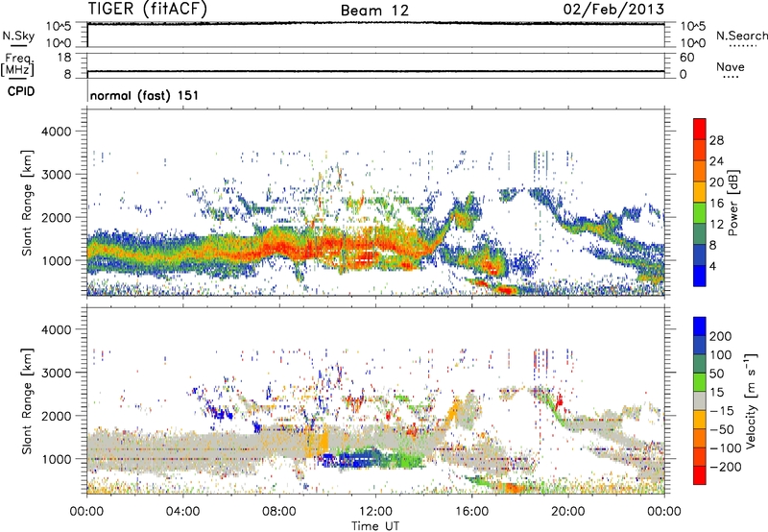Click the sky noise strip panel
The height and width of the screenshot is (532, 768).
tap(375, 35)
